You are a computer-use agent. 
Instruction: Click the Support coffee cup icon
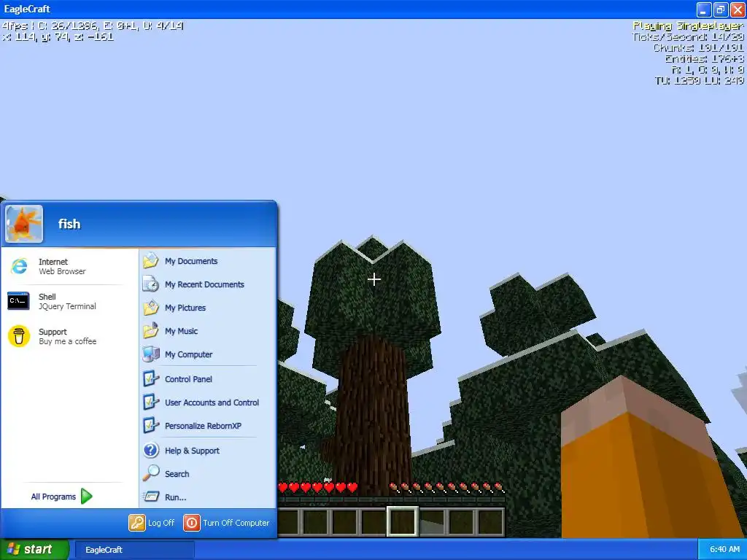pyautogui.click(x=19, y=336)
